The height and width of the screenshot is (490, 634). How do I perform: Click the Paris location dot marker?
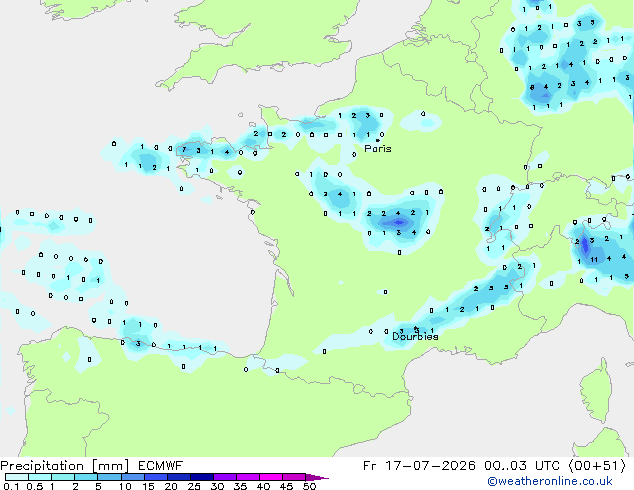point(378,140)
